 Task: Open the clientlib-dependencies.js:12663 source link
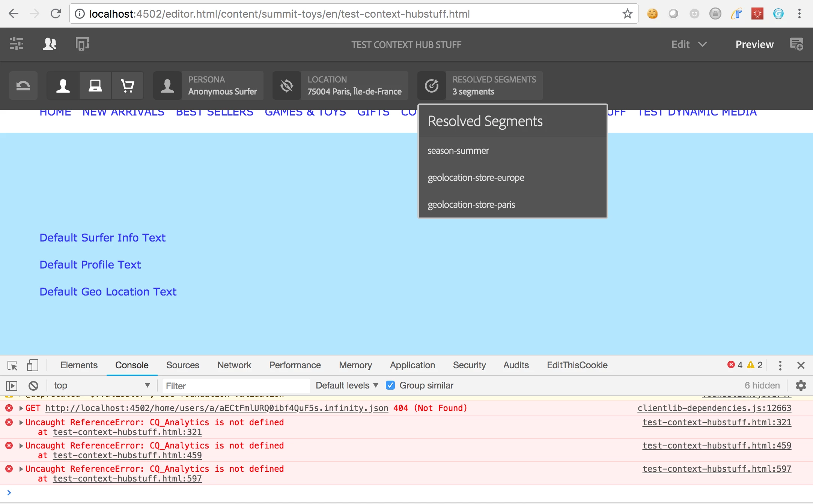[714, 408]
